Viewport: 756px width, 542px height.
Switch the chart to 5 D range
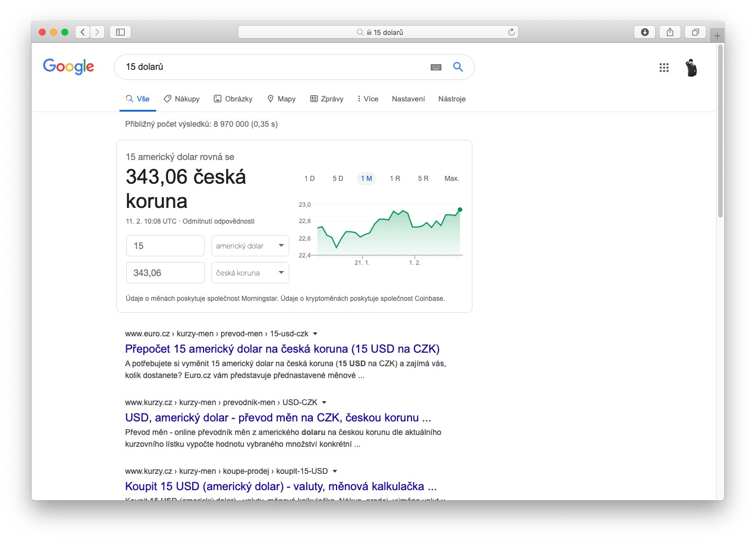(x=338, y=179)
